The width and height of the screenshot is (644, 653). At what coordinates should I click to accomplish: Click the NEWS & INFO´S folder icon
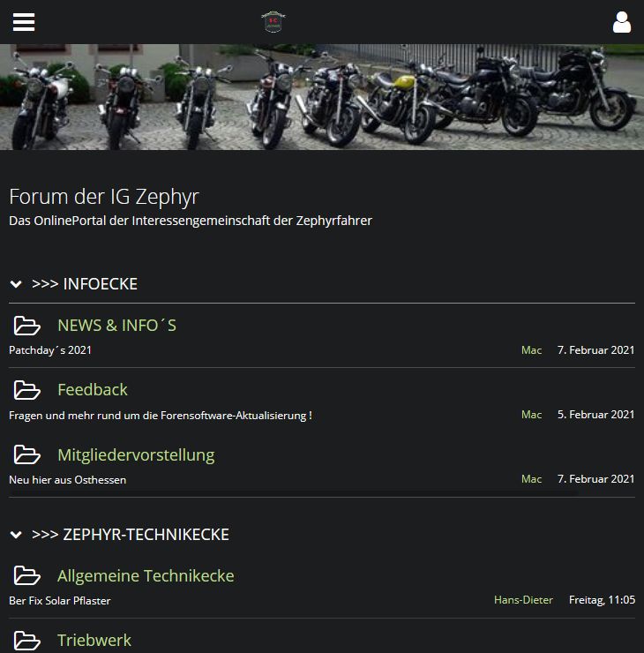click(x=27, y=326)
